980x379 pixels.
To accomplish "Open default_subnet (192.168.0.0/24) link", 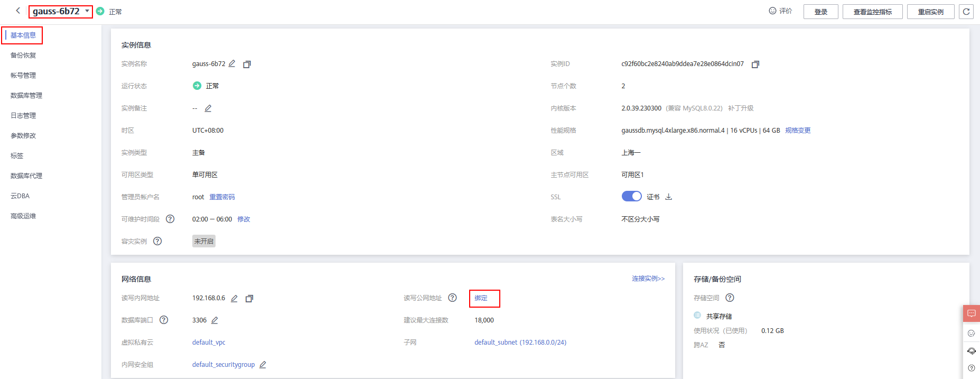I will (x=520, y=343).
